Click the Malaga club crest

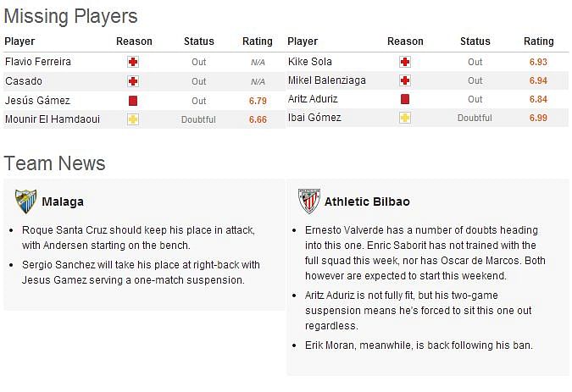pyautogui.click(x=26, y=202)
